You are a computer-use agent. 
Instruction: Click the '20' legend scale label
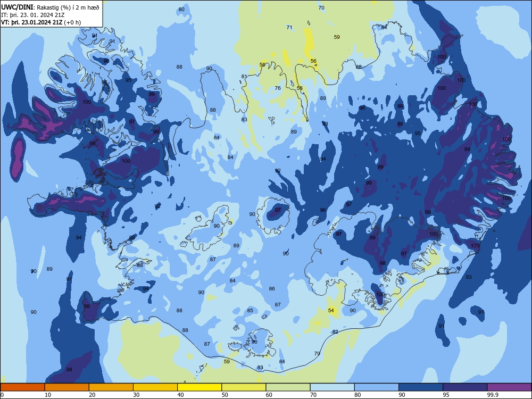coord(92,395)
